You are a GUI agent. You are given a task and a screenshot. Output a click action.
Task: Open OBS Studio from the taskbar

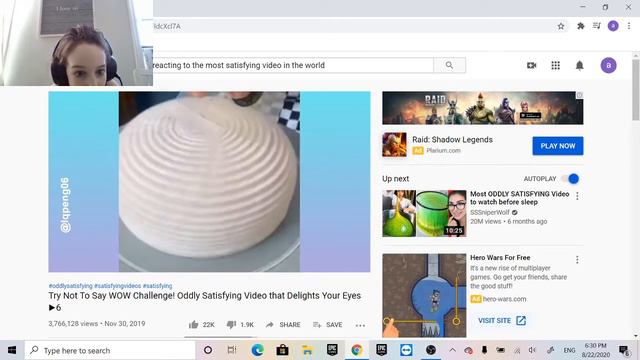(431, 350)
